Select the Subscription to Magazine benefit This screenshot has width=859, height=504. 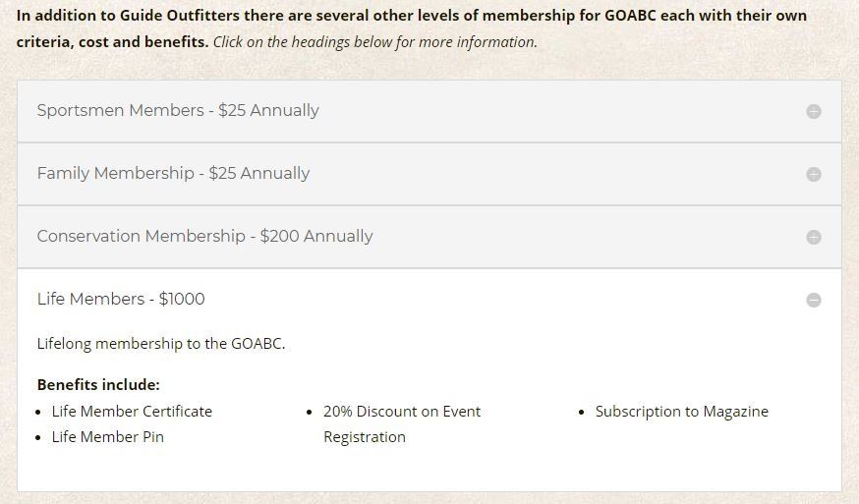681,412
